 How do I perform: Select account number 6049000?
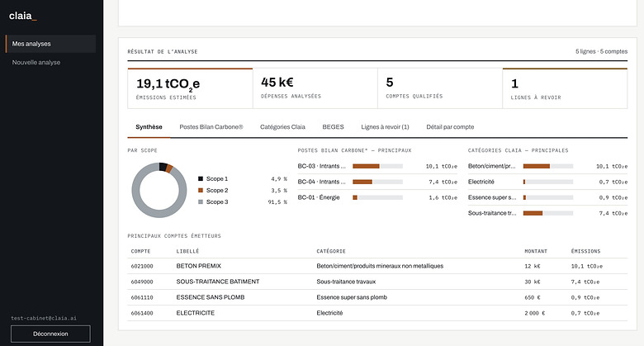[x=142, y=282]
